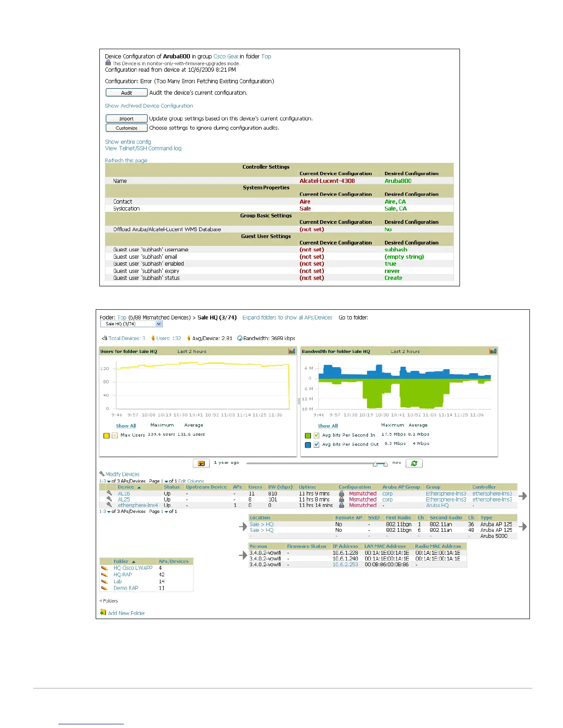The height and width of the screenshot is (728, 563).
Task: Sort by Status column header
Action: 172,487
